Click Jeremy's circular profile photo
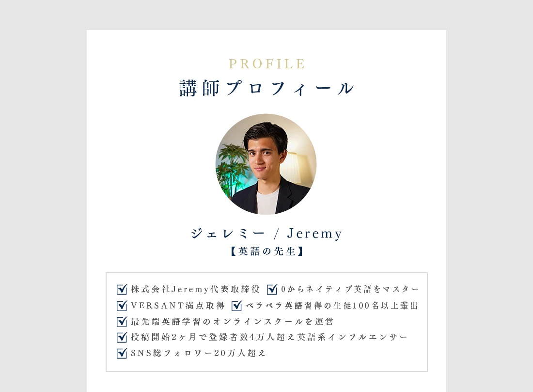 coord(266,164)
